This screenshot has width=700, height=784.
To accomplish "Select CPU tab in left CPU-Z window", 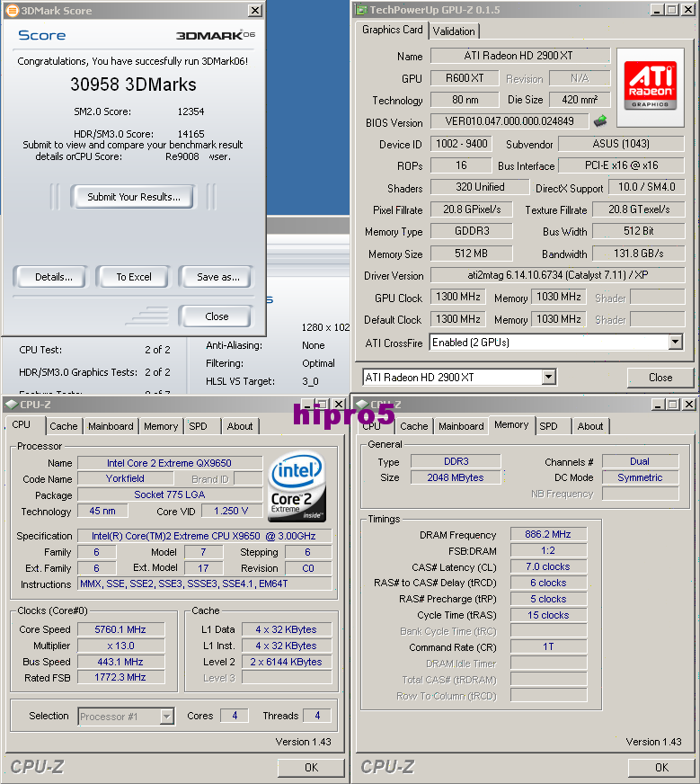I will [x=21, y=424].
